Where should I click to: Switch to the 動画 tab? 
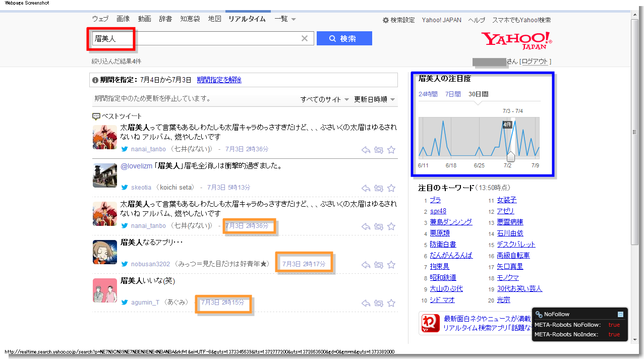point(144,19)
